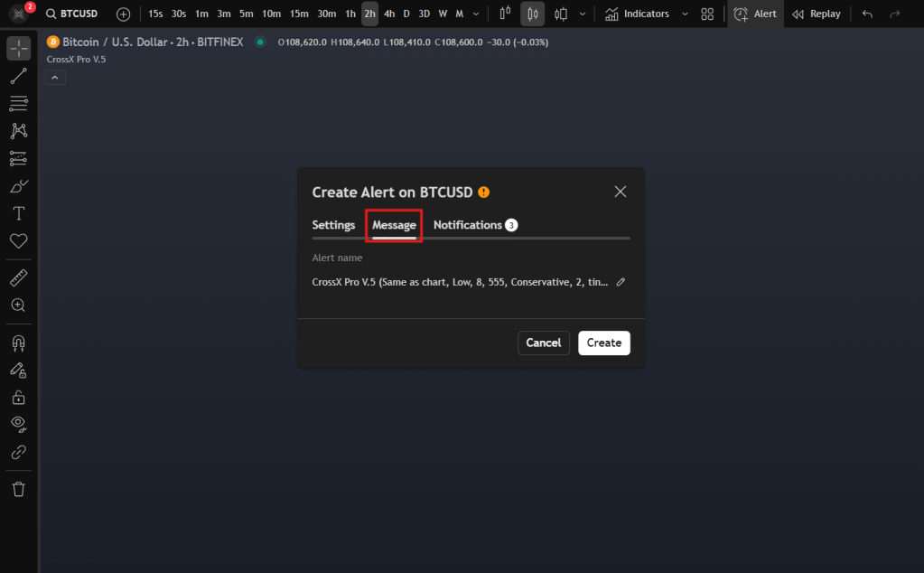
Task: Click the Zoom In magnifier tool
Action: point(18,305)
